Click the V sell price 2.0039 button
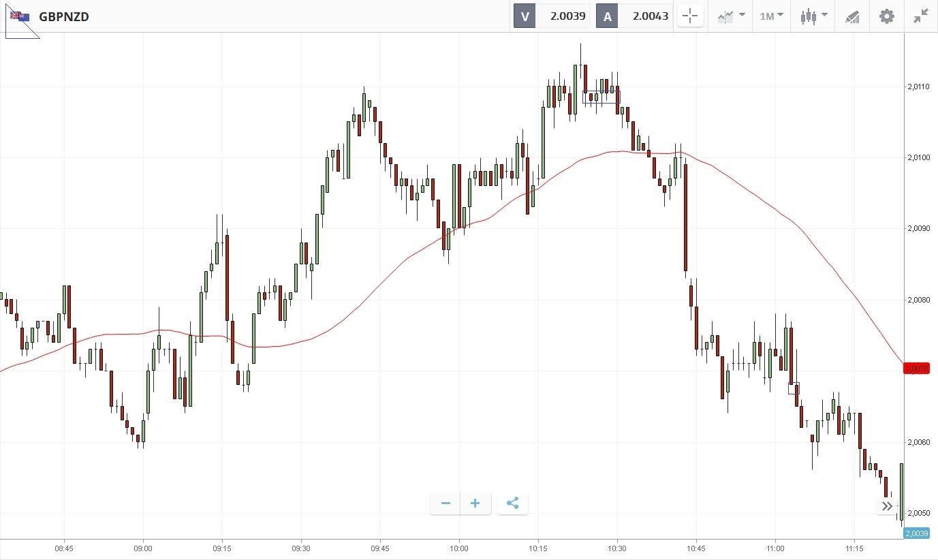Screen dimensions: 938x560 point(552,16)
